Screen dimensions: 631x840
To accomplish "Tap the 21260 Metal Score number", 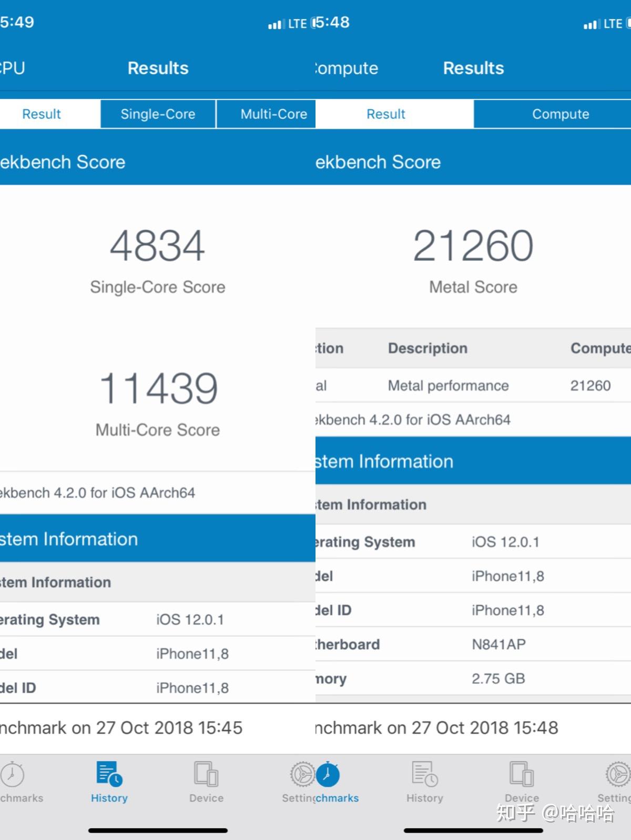I will tap(473, 245).
